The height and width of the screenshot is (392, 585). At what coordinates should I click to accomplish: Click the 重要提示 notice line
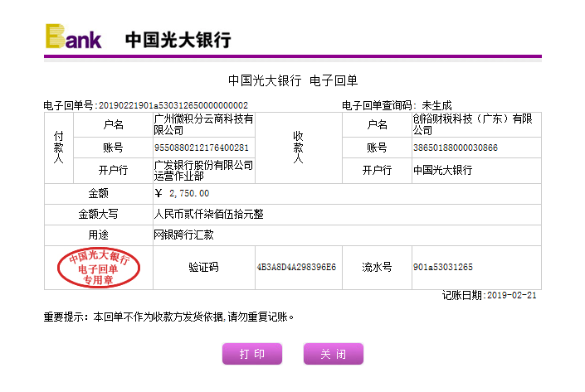[168, 317]
